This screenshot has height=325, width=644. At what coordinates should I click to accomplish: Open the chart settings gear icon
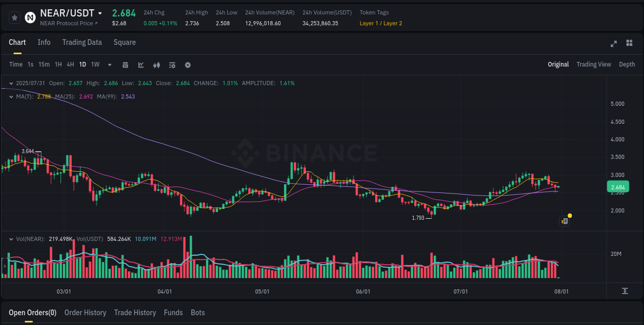coord(188,64)
